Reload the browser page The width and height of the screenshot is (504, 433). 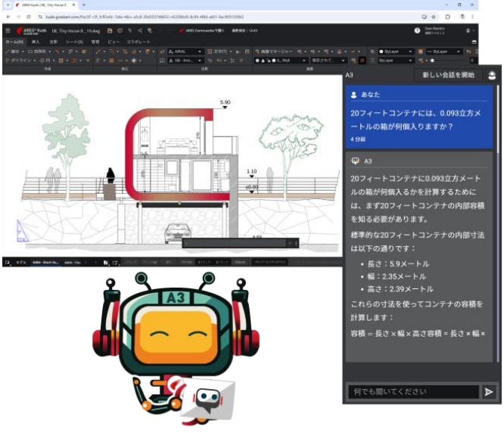point(29,17)
